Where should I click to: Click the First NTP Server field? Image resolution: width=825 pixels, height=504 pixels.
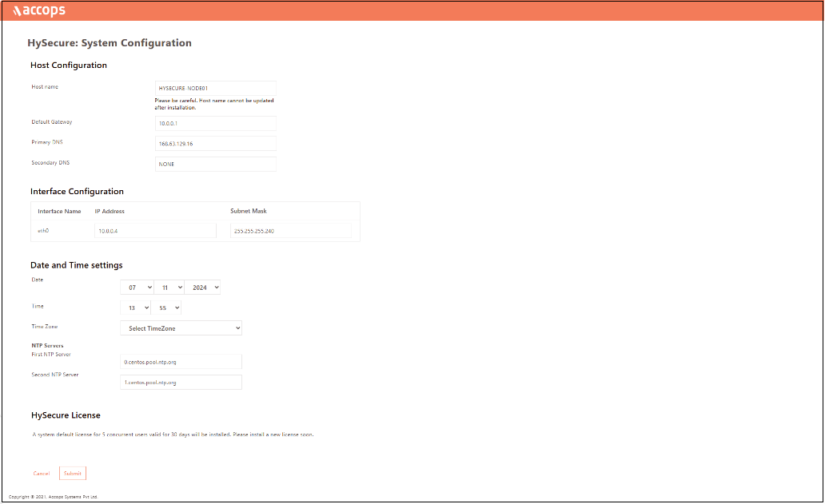pyautogui.click(x=181, y=362)
